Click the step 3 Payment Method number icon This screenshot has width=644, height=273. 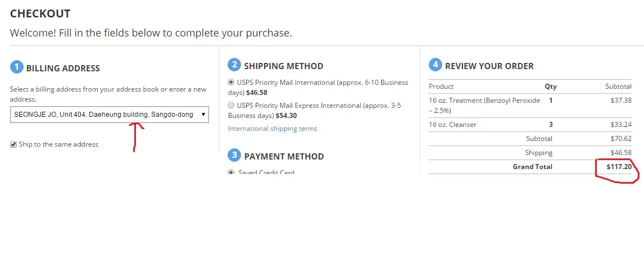coord(234,156)
